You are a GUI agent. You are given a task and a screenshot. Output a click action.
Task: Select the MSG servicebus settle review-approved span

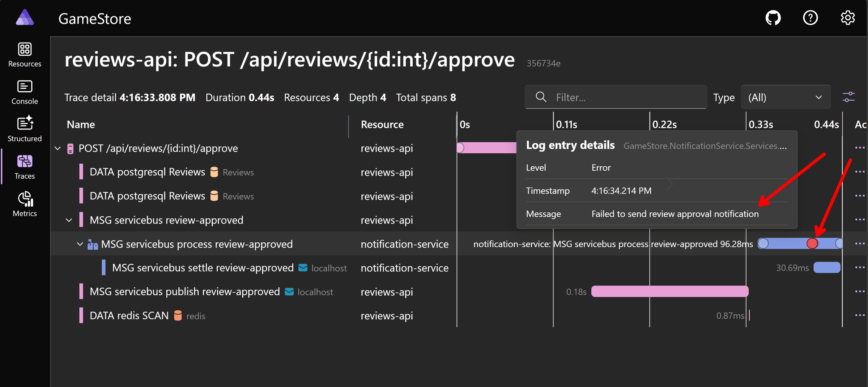(x=203, y=268)
